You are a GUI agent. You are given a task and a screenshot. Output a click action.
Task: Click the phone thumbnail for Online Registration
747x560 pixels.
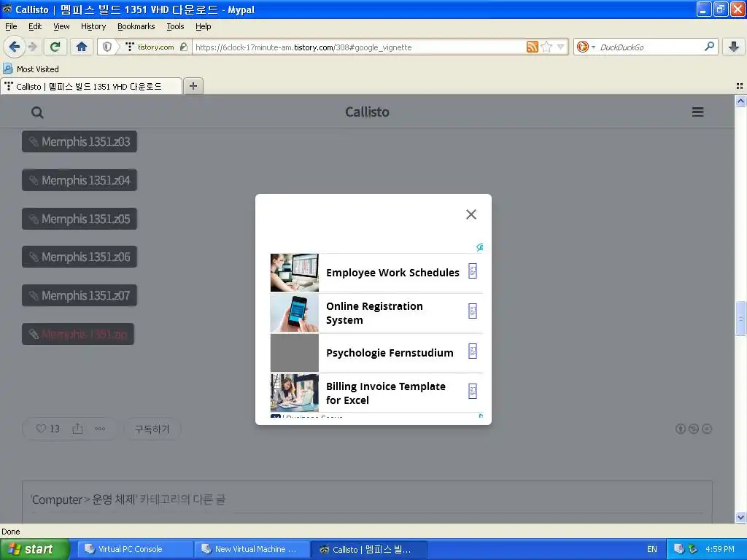295,313
